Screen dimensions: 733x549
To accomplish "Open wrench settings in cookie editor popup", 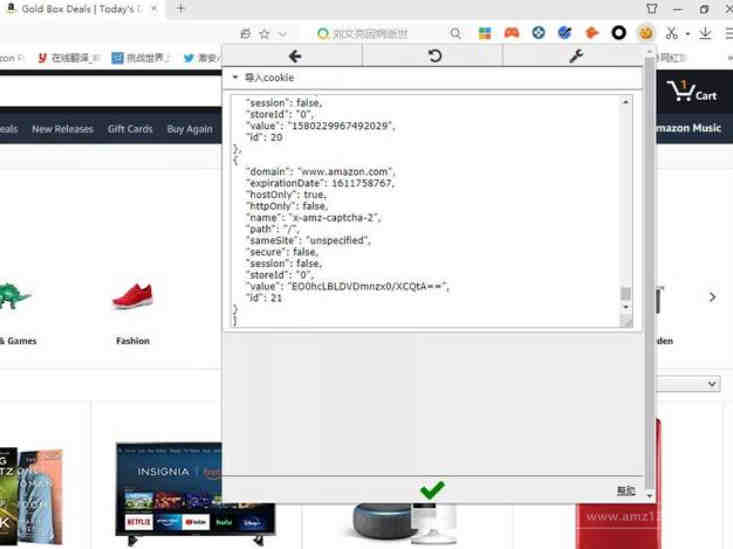I will pos(575,56).
